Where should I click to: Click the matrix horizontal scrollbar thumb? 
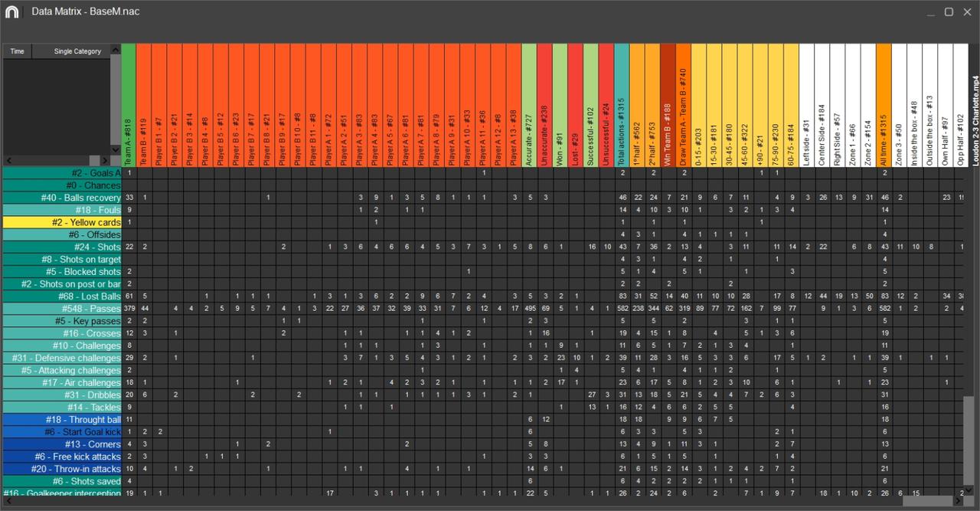point(927,501)
